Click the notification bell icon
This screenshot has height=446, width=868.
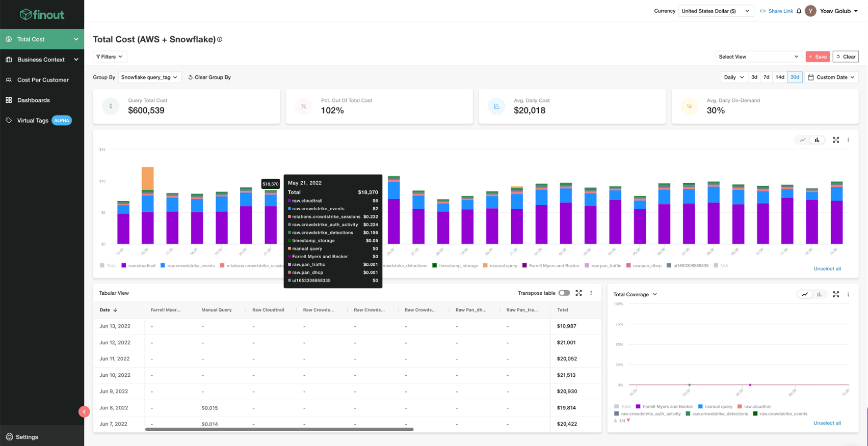point(799,11)
